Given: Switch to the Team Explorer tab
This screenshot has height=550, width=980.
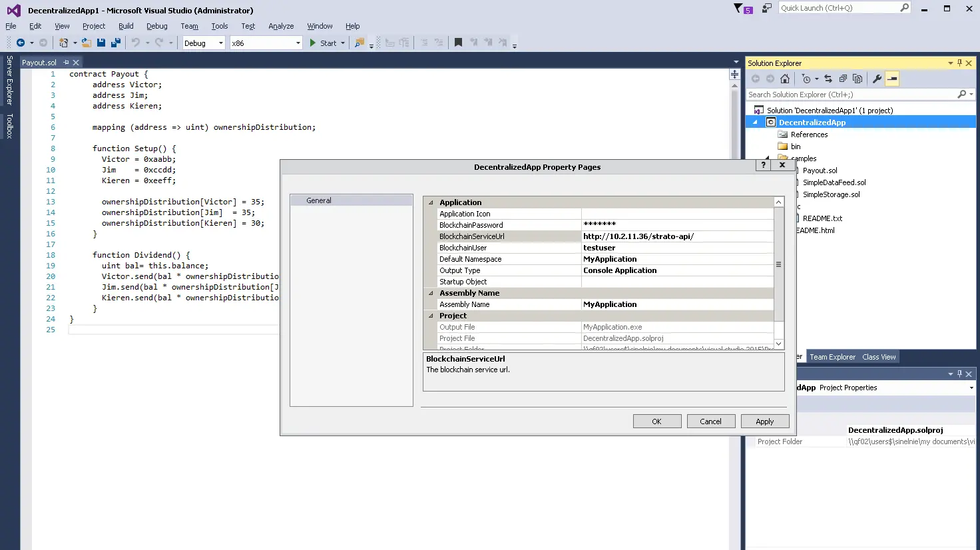Looking at the screenshot, I should (x=832, y=357).
